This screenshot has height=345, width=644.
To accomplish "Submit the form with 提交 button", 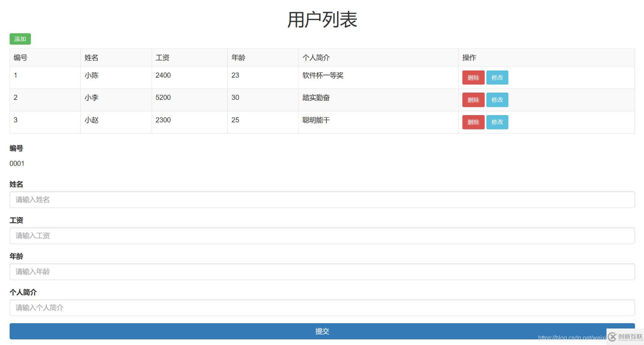I will pos(322,331).
